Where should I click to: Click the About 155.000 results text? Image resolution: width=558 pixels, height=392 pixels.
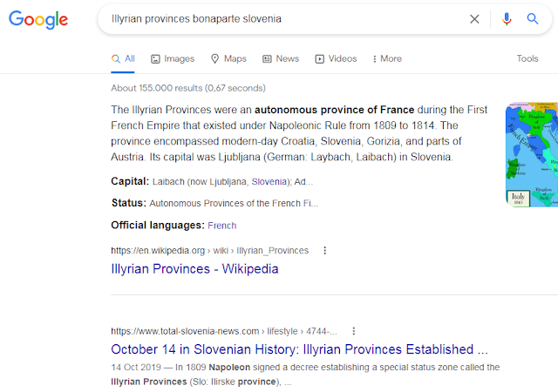click(188, 88)
